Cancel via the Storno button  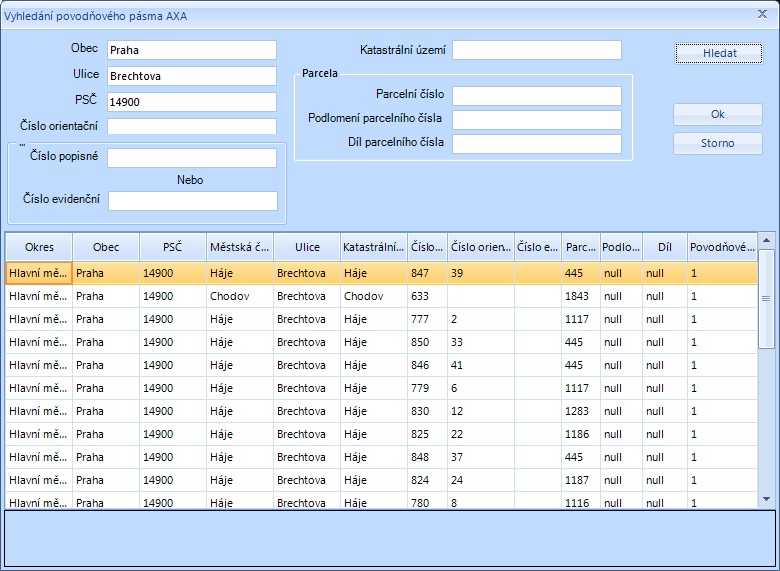pyautogui.click(x=718, y=143)
